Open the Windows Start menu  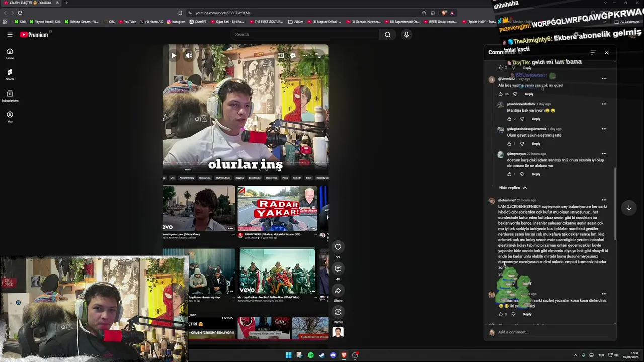click(288, 355)
